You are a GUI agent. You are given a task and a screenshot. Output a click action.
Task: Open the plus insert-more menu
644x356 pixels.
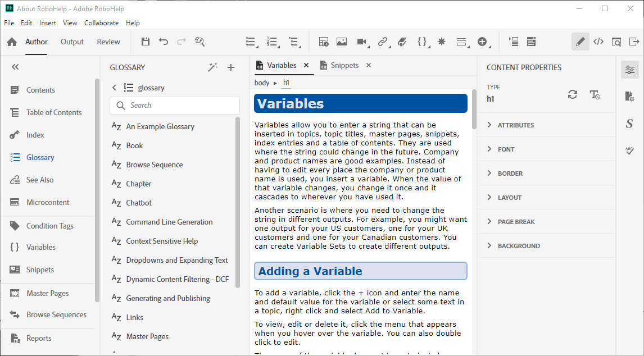pos(483,42)
